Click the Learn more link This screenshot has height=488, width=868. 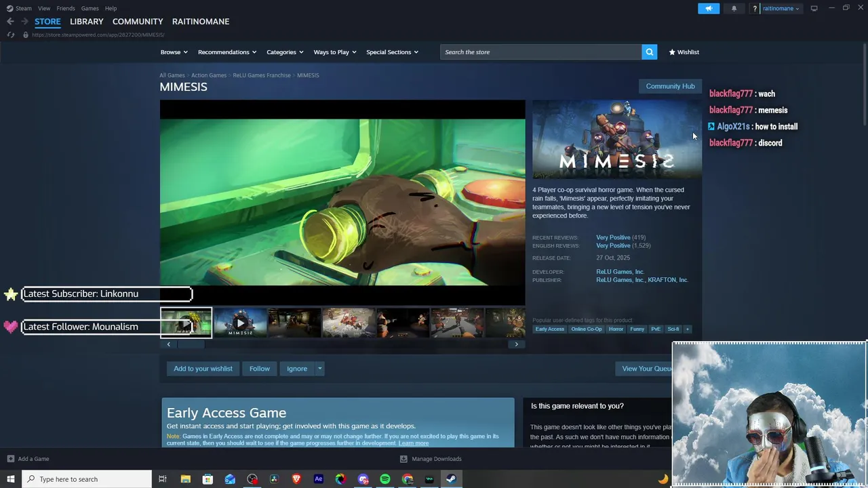click(x=414, y=443)
